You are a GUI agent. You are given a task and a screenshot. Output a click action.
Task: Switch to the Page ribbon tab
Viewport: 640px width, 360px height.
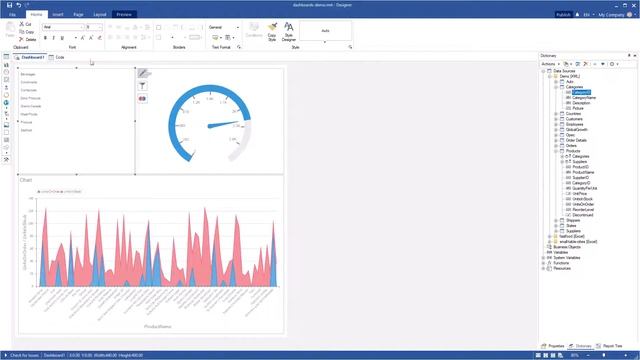[x=78, y=14]
